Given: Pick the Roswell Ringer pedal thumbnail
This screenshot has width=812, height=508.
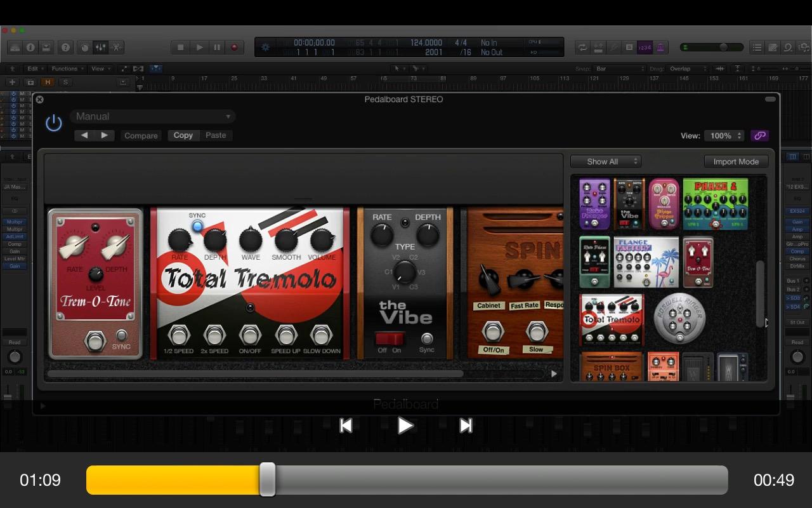Looking at the screenshot, I should 679,319.
